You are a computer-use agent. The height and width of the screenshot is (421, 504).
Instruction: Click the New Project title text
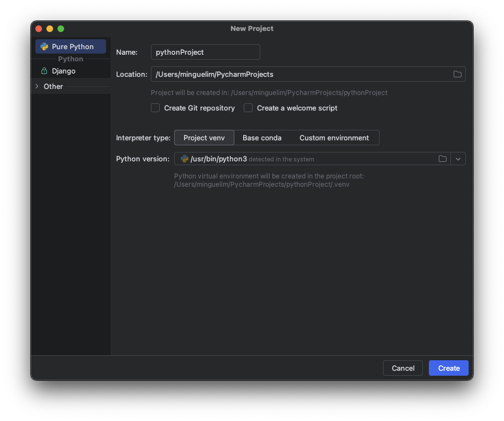point(252,29)
